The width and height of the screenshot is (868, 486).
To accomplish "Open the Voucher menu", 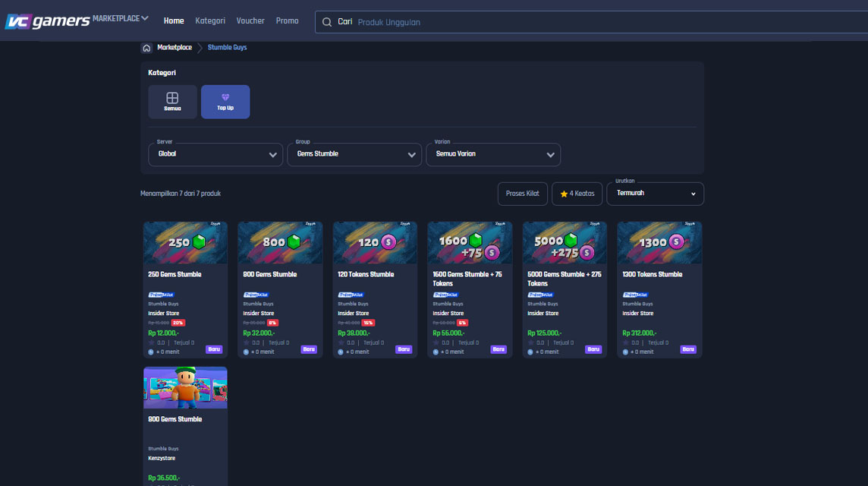I will tap(250, 21).
